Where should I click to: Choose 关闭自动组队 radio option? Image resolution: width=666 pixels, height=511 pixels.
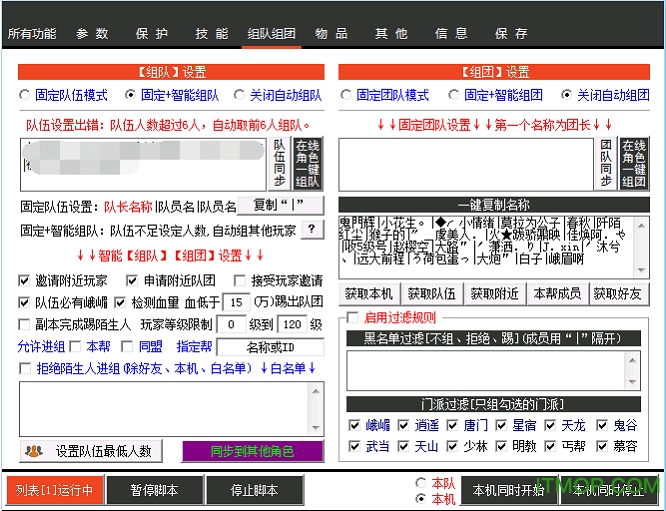tap(239, 96)
